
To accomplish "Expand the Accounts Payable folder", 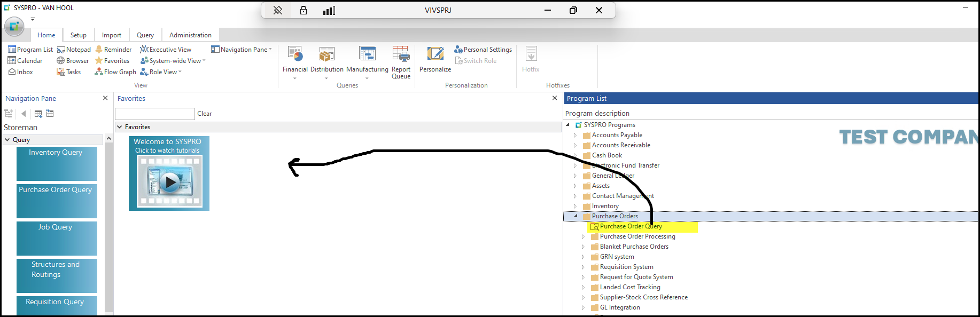I will tap(575, 136).
